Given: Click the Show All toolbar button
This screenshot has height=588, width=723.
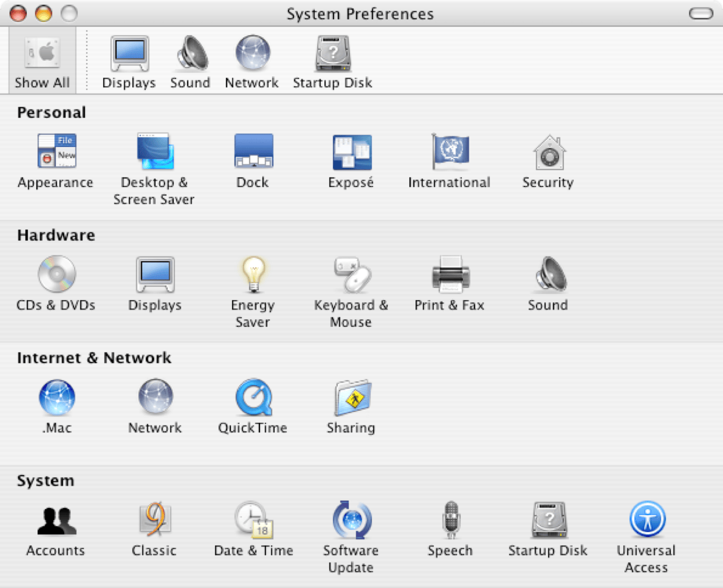Looking at the screenshot, I should pyautogui.click(x=42, y=61).
